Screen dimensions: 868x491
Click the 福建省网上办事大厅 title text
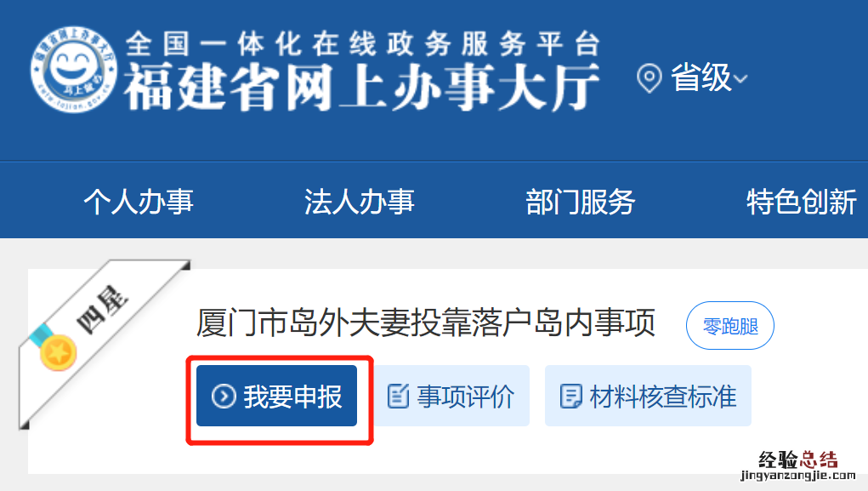pos(362,87)
